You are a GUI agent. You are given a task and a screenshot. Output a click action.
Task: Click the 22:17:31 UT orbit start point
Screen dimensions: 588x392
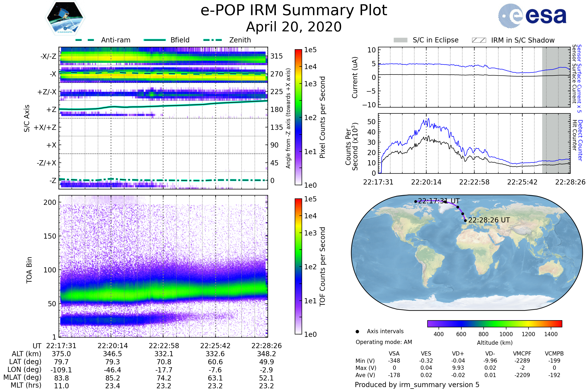[x=416, y=201]
